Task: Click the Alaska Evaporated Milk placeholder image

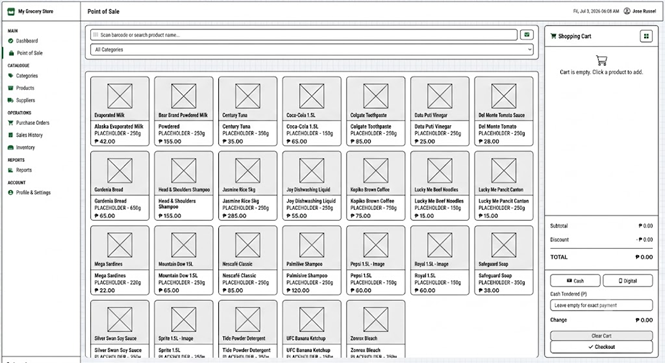Action: pyautogui.click(x=120, y=96)
